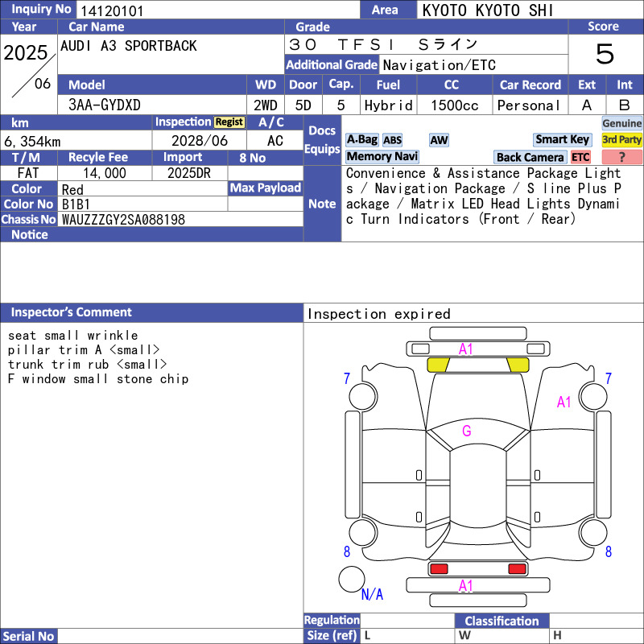The image size is (644, 644).
Task: Click the yellow 3rd Party badge
Action: [x=621, y=139]
